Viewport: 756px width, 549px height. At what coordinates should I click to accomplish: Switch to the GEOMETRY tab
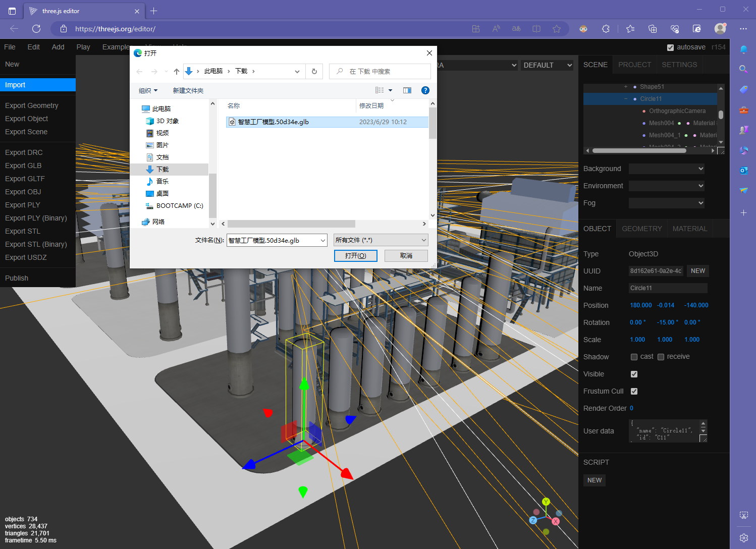641,229
